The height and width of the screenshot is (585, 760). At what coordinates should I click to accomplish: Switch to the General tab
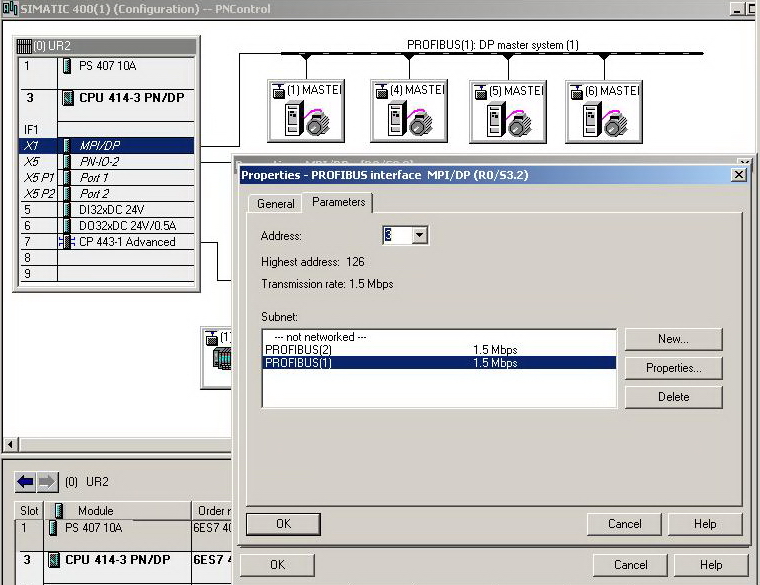click(276, 204)
